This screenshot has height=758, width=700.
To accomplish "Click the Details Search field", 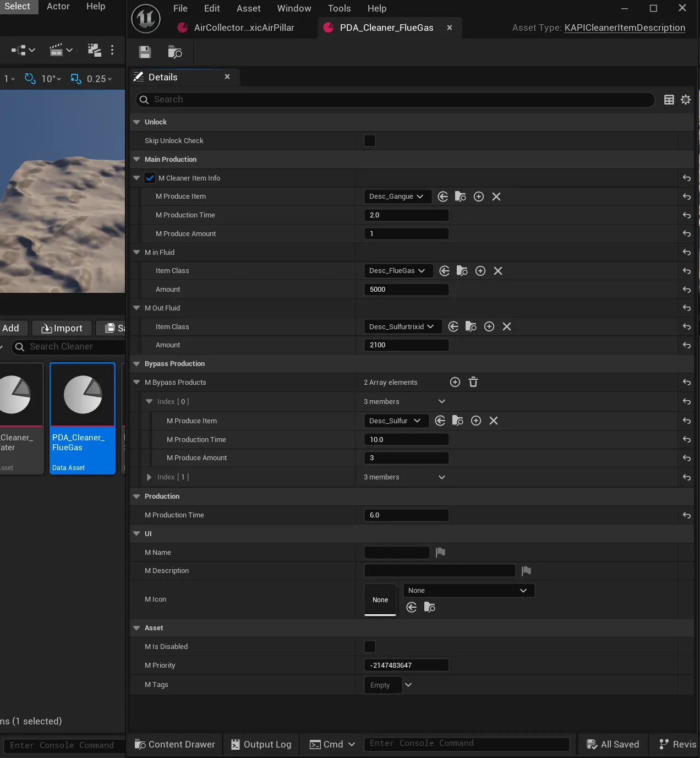I will [x=395, y=100].
